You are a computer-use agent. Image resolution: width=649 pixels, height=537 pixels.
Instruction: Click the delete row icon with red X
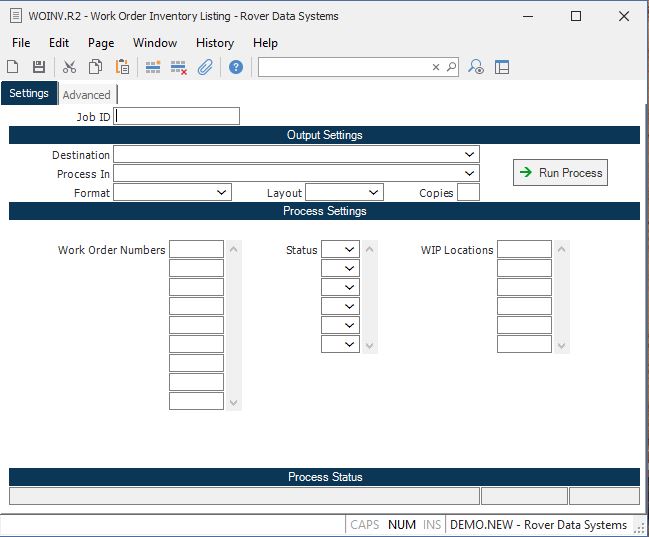point(179,67)
